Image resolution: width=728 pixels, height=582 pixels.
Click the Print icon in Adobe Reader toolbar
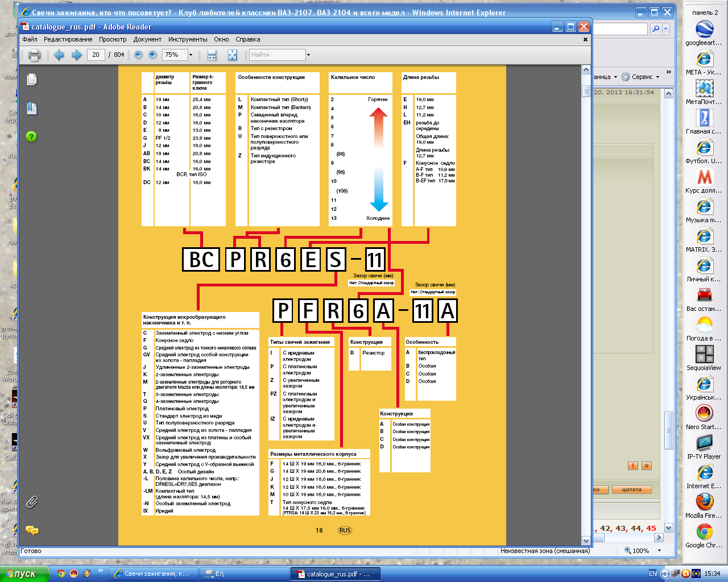(x=34, y=55)
